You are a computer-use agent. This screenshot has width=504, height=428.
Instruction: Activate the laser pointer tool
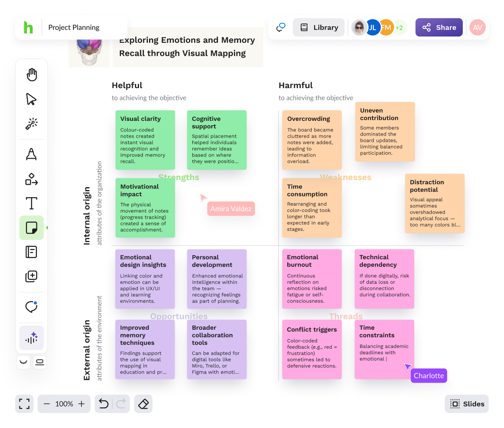click(x=31, y=123)
